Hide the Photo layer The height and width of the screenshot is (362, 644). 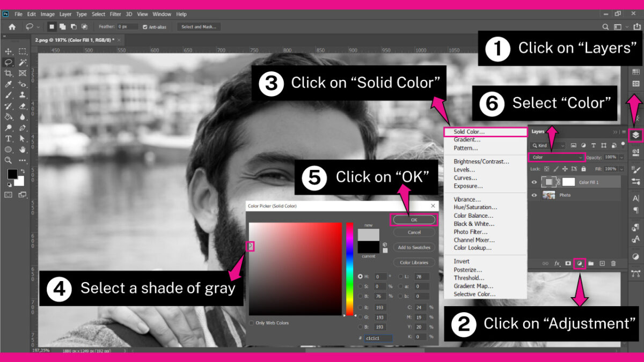pyautogui.click(x=535, y=195)
